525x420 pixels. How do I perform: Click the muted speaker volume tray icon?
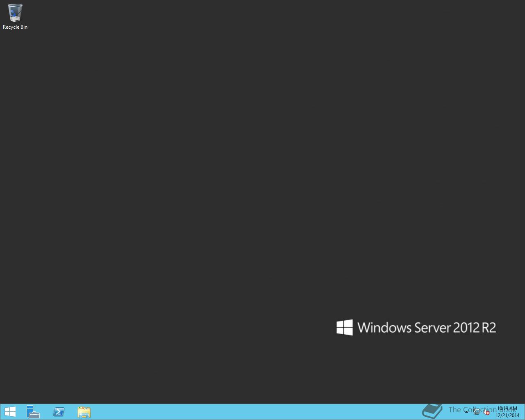(486, 412)
